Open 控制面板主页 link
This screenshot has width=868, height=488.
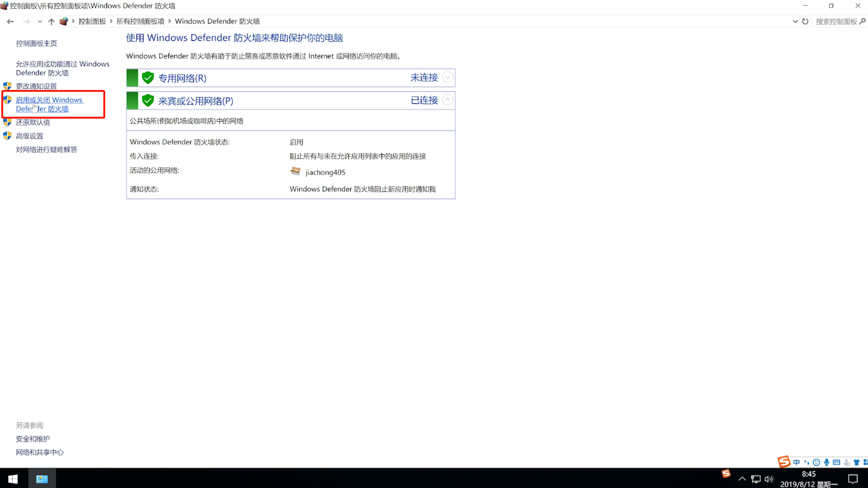point(36,43)
